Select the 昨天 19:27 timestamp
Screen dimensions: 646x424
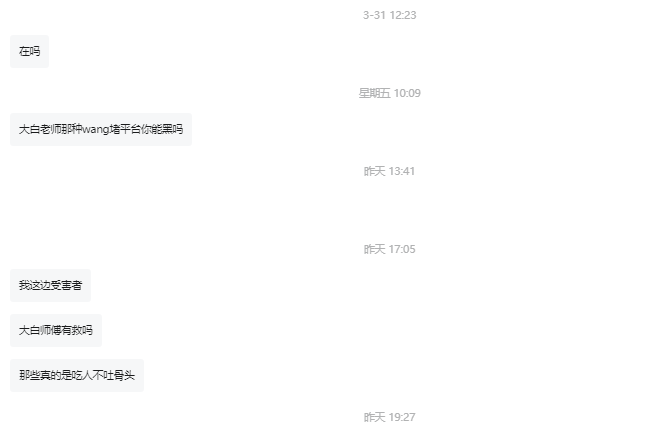point(389,417)
